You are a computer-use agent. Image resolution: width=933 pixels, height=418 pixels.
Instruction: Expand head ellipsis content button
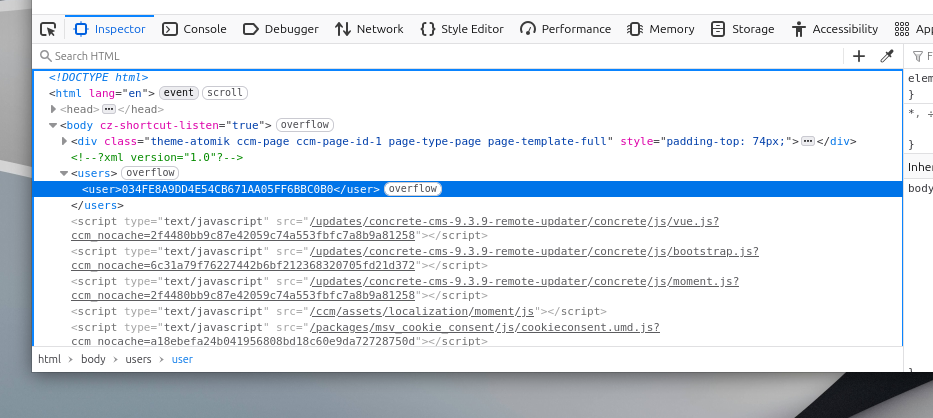[x=108, y=109]
